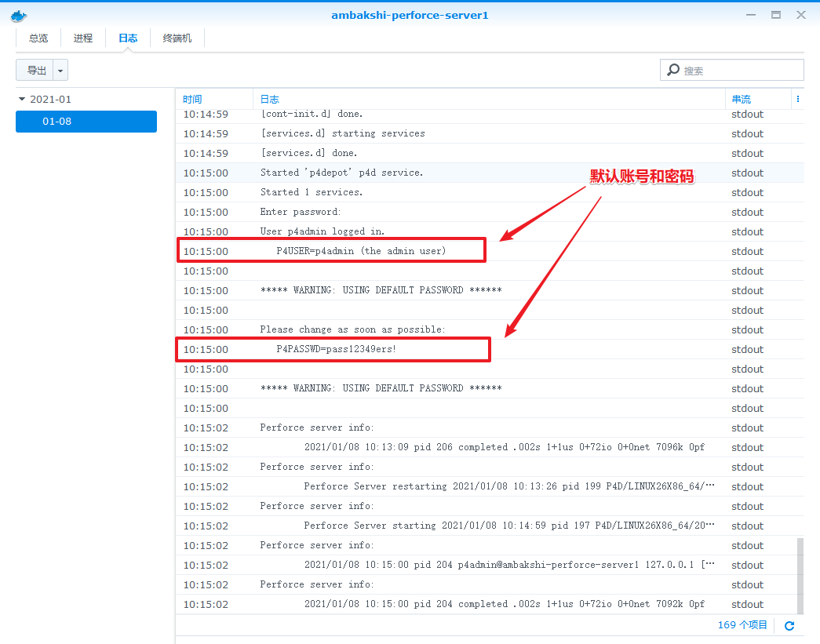Select '[services.d] done.' log row

(x=490, y=153)
